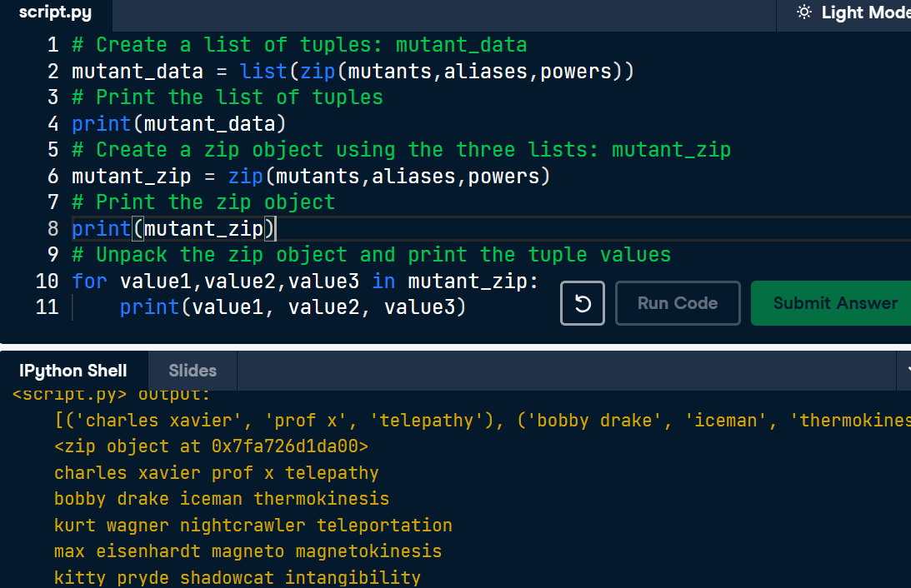This screenshot has width=911, height=588.
Task: Click line number 1 in editor
Action: (53, 45)
